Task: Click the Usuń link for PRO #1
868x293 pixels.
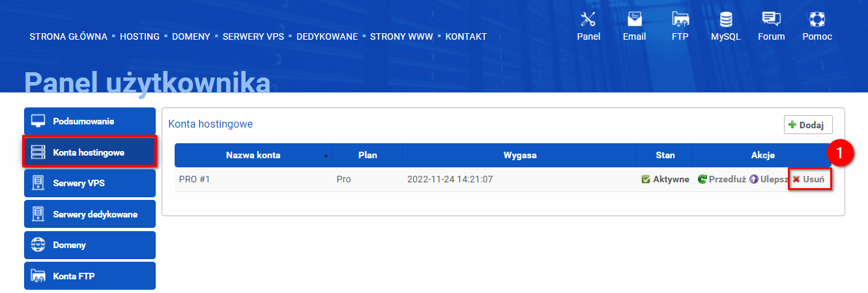Action: tap(809, 179)
